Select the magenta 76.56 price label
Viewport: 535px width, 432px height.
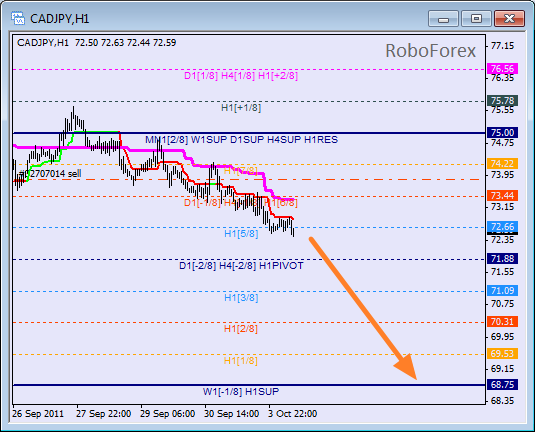coord(502,69)
